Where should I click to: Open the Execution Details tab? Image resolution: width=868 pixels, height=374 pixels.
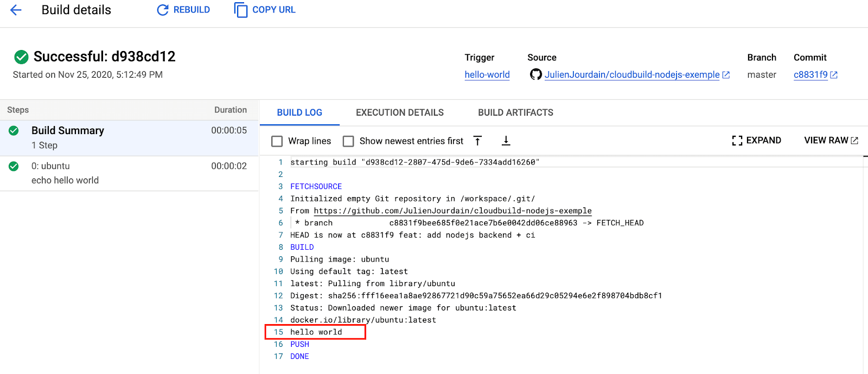pyautogui.click(x=400, y=112)
